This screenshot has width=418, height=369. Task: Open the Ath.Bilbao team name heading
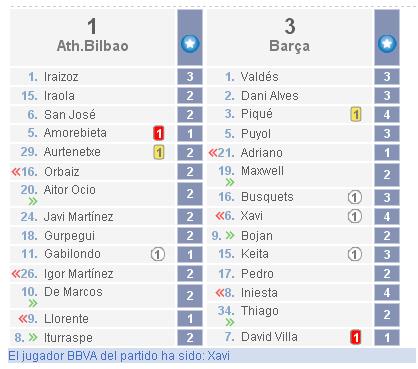(x=92, y=46)
